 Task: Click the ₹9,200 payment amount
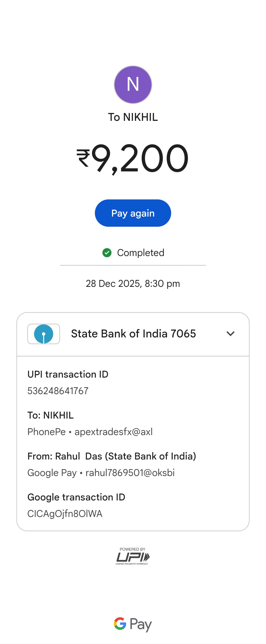pyautogui.click(x=133, y=158)
